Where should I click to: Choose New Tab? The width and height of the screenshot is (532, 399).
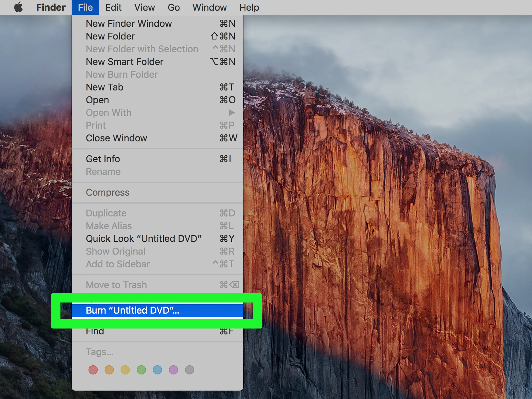[x=157, y=87]
